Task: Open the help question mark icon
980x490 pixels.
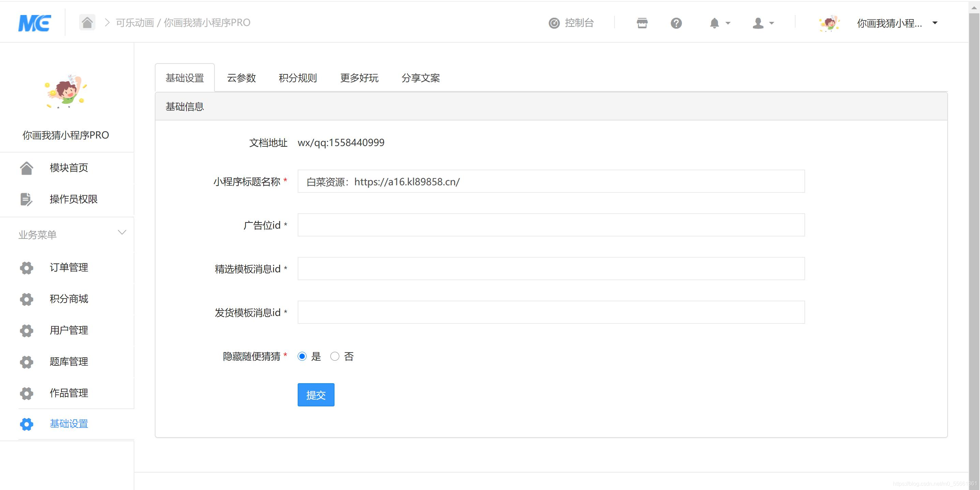Action: [676, 23]
